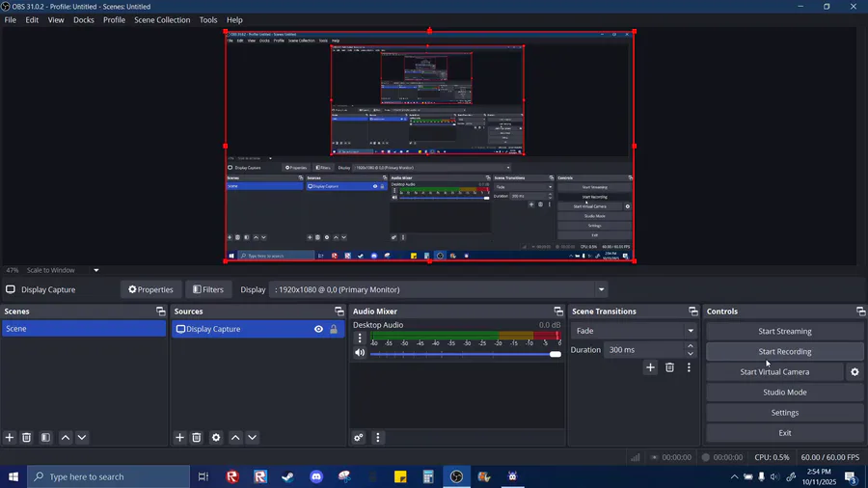Open Audio Mixer bottom options menu dots
Screen dimensions: 868x488
point(377,437)
